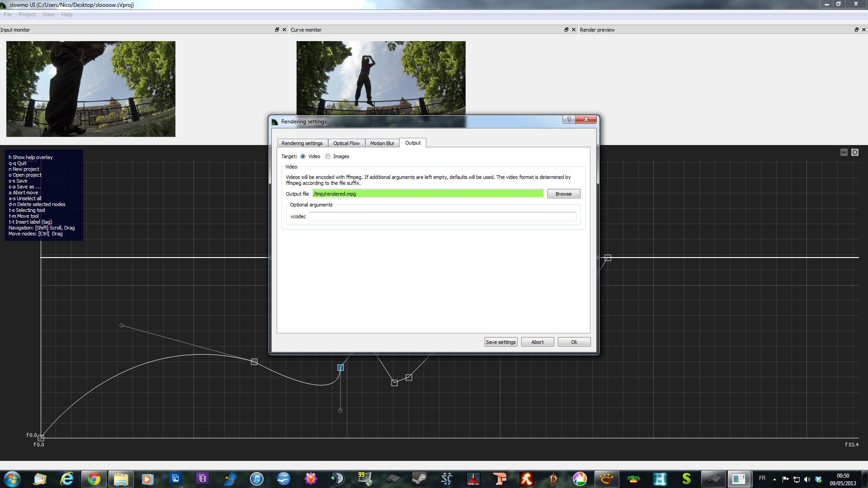Click the dialog's question mark help button
This screenshot has width=868, height=488.
pos(569,119)
